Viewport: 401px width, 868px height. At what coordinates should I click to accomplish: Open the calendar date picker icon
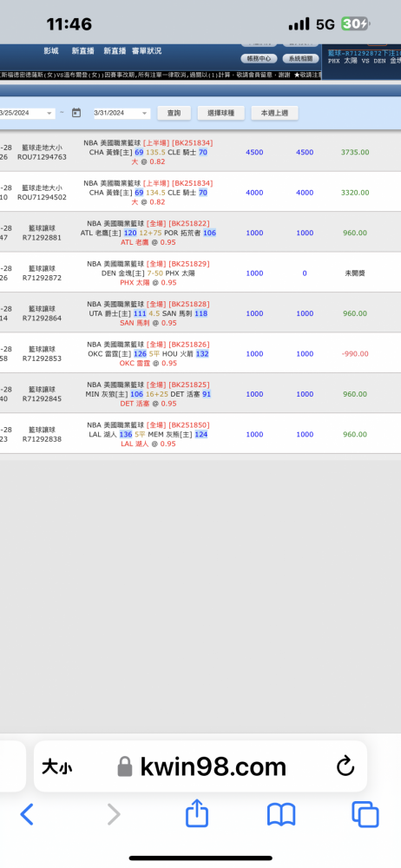coord(76,113)
